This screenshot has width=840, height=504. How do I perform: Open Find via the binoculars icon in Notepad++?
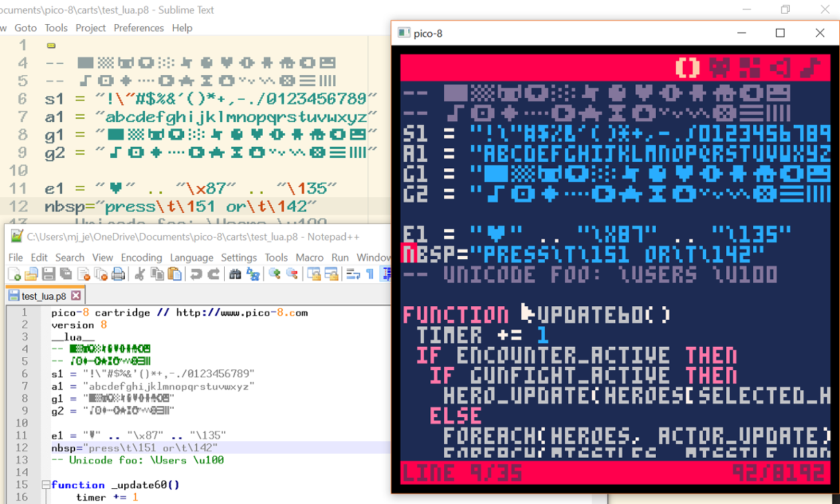tap(236, 275)
